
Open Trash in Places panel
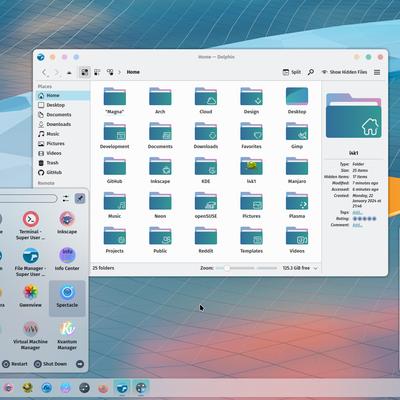63,163
